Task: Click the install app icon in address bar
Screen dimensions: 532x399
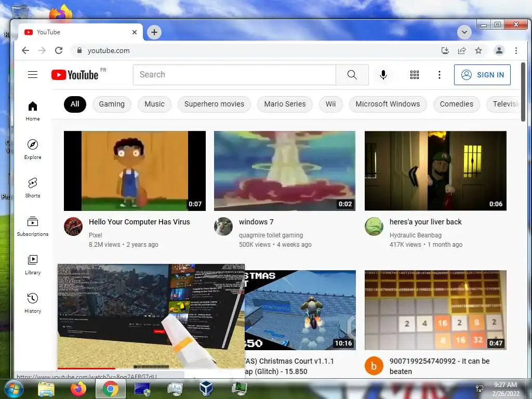Action: tap(445, 50)
